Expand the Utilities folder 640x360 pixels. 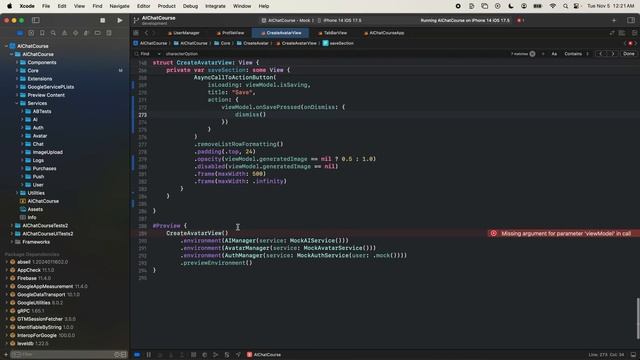(17, 193)
